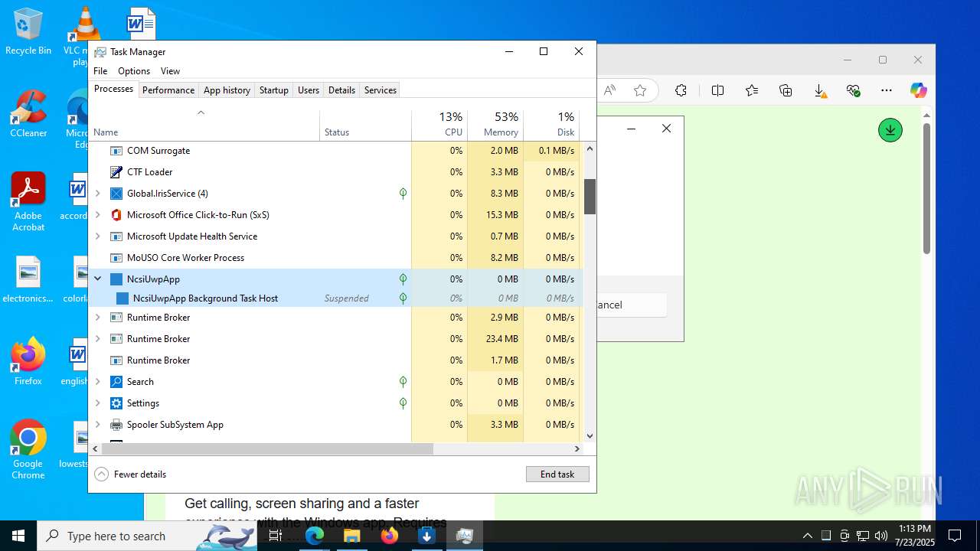Image resolution: width=980 pixels, height=551 pixels.
Task: Switch to the Startup tab
Action: (273, 90)
